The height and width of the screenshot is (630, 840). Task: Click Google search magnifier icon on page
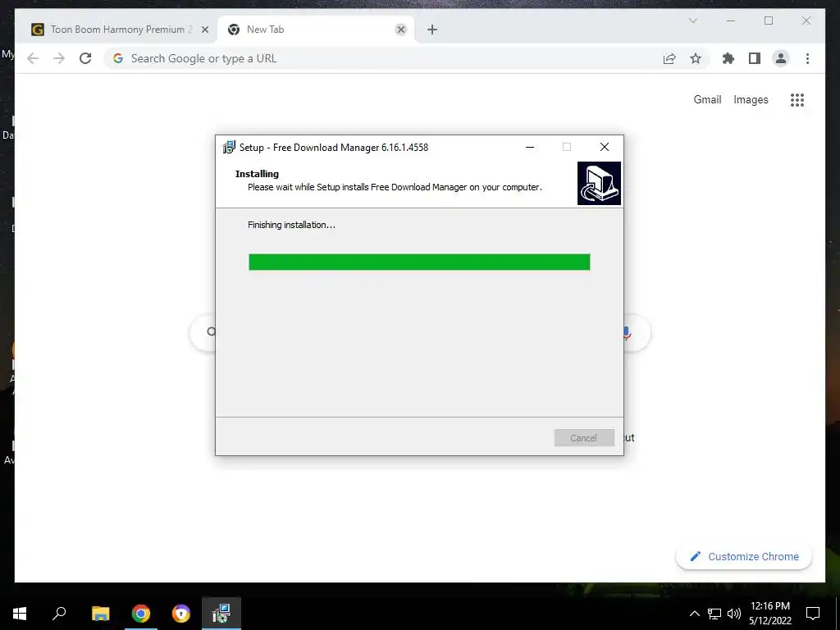[x=212, y=331]
